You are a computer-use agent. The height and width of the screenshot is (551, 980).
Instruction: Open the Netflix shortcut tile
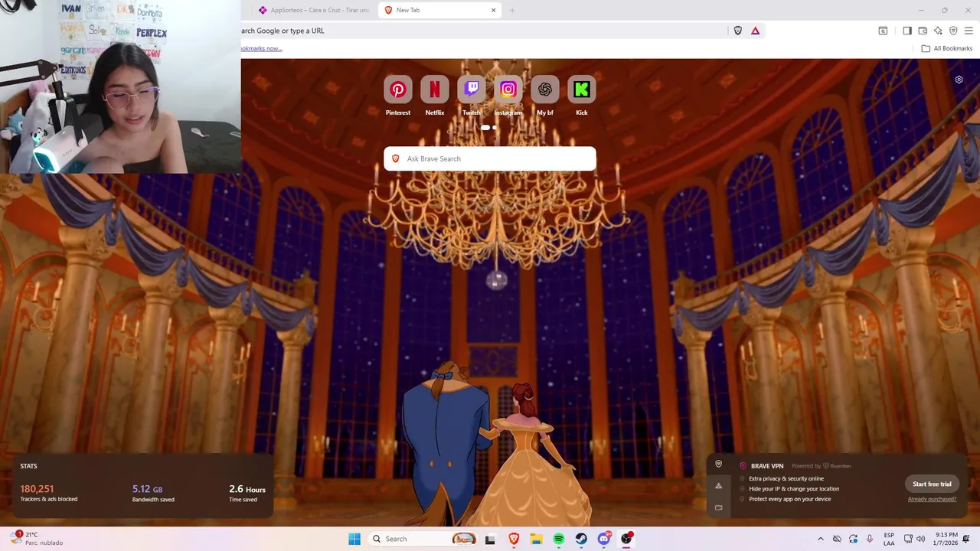434,90
